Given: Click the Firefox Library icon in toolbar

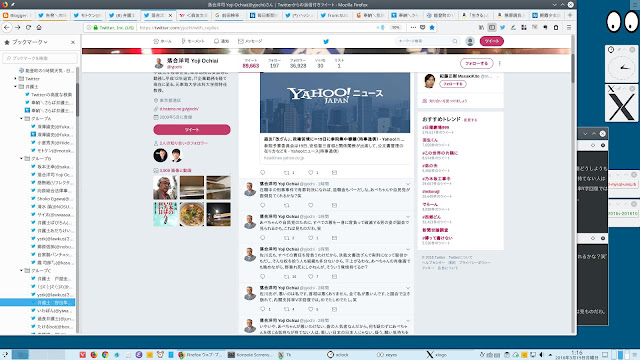Looking at the screenshot, I should point(481,27).
